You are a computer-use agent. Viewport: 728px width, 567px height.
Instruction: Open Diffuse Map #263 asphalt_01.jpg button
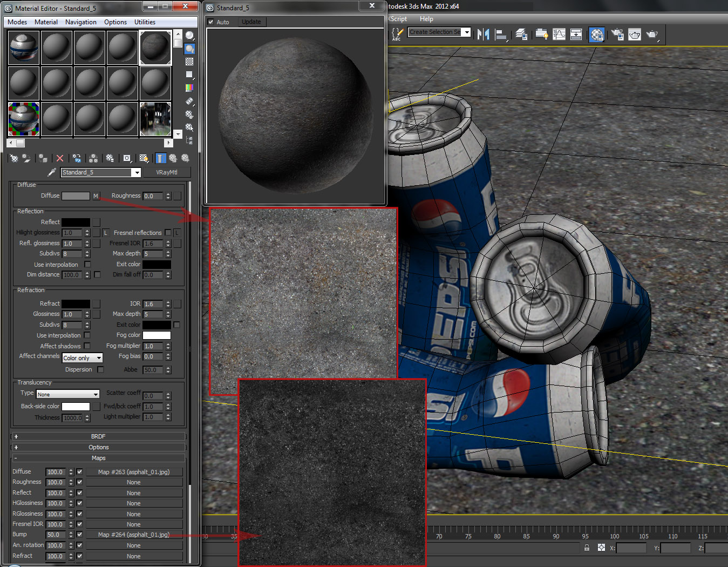pos(134,472)
